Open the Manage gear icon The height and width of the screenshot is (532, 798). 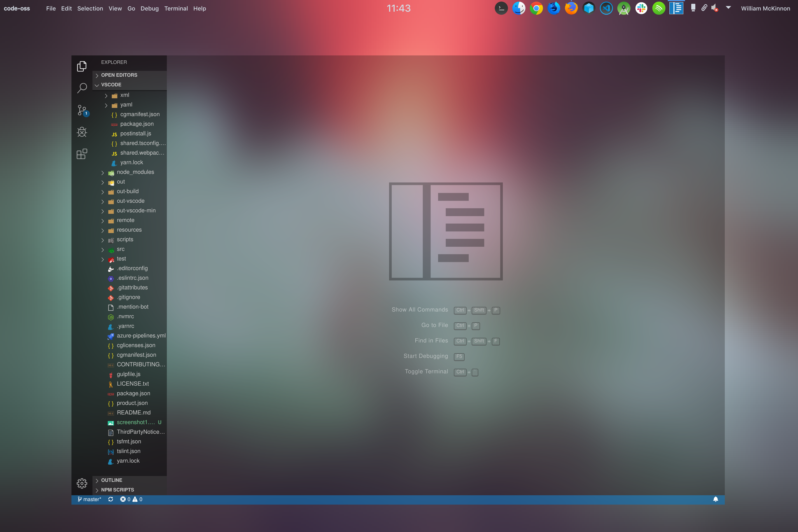82,483
